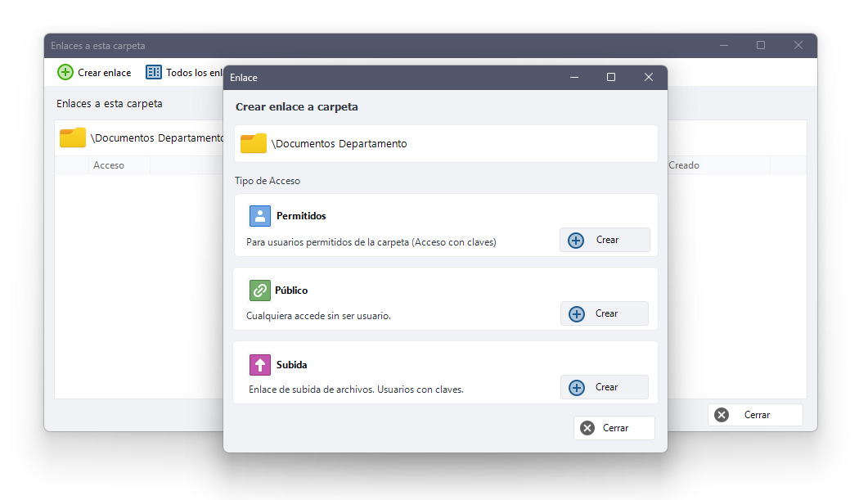Minimize the Enlace dialog
Screen dimensions: 868x500
click(574, 77)
